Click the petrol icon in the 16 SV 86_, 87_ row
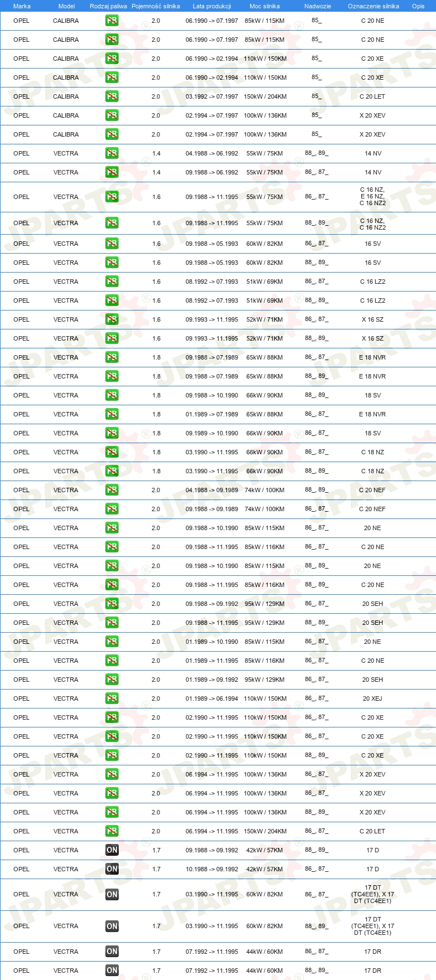This screenshot has width=436, height=980. [112, 244]
